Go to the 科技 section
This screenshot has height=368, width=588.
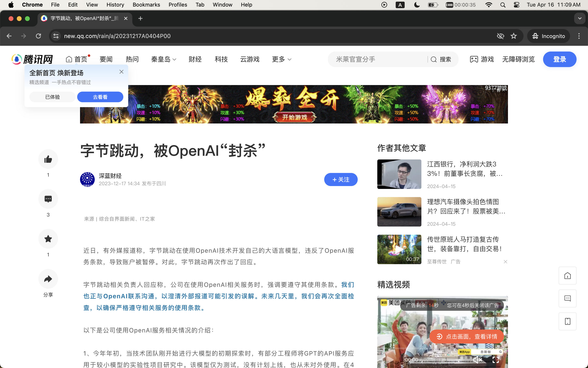pos(221,59)
